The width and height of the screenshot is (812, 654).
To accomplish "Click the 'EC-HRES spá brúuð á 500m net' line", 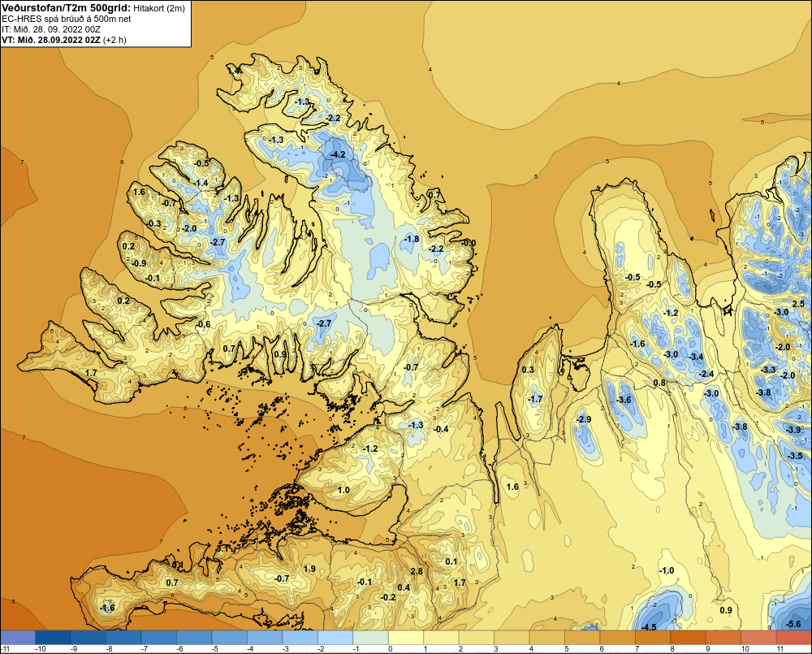I will click(67, 19).
